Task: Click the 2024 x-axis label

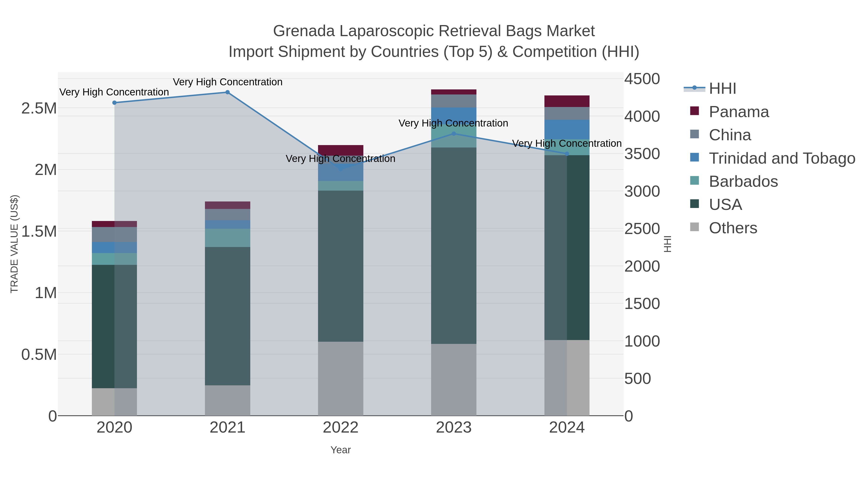Action: tap(567, 428)
